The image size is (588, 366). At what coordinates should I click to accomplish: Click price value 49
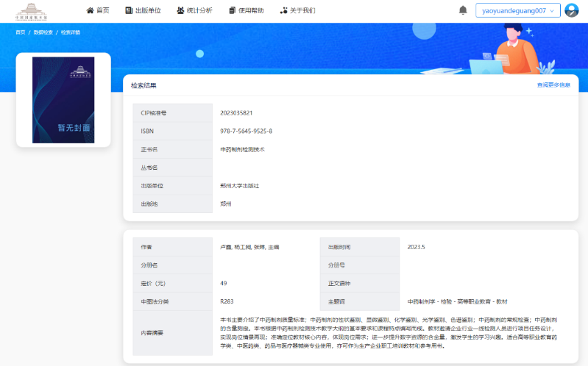[224, 283]
